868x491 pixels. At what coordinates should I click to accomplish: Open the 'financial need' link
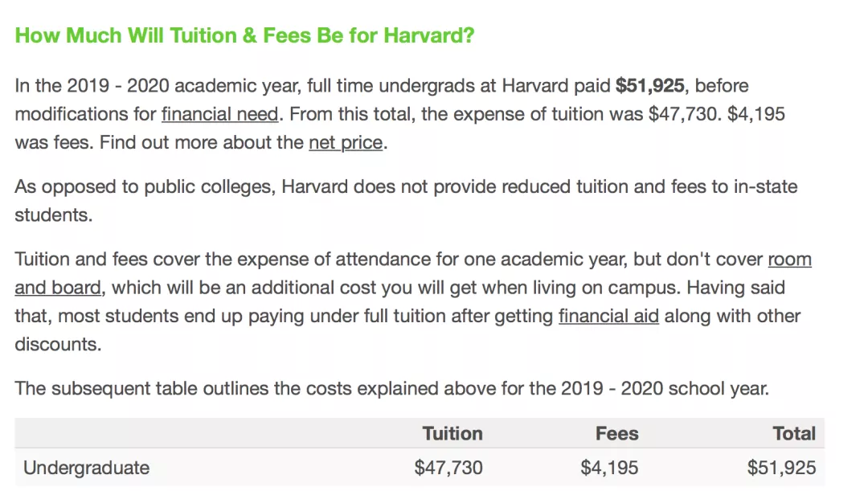pyautogui.click(x=219, y=114)
